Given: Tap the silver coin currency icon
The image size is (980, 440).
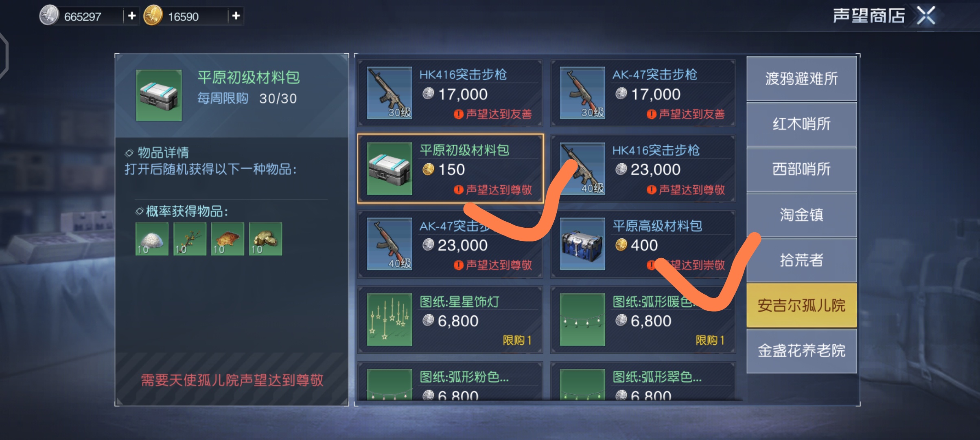Looking at the screenshot, I should [x=49, y=15].
